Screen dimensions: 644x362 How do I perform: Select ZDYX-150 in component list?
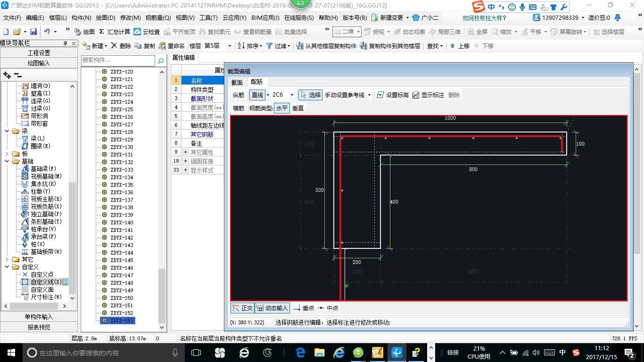click(x=122, y=298)
